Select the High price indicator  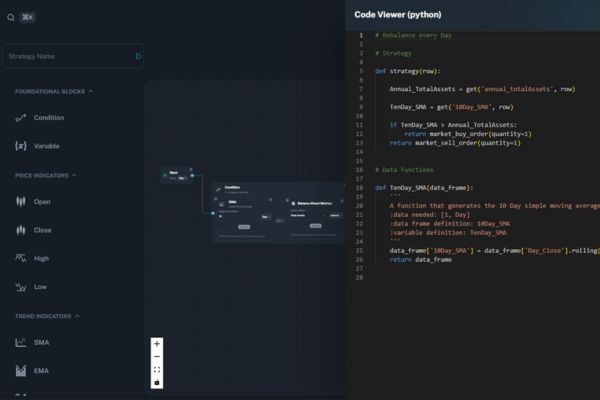41,258
